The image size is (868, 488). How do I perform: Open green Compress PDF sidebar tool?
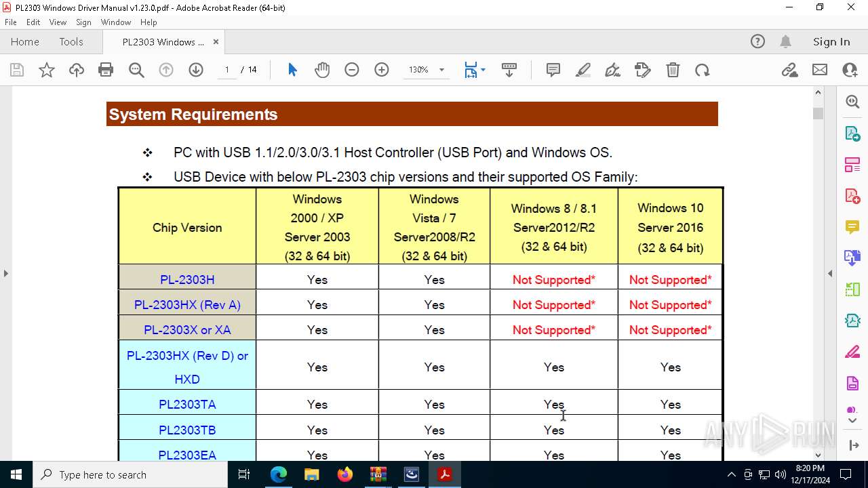tap(852, 290)
